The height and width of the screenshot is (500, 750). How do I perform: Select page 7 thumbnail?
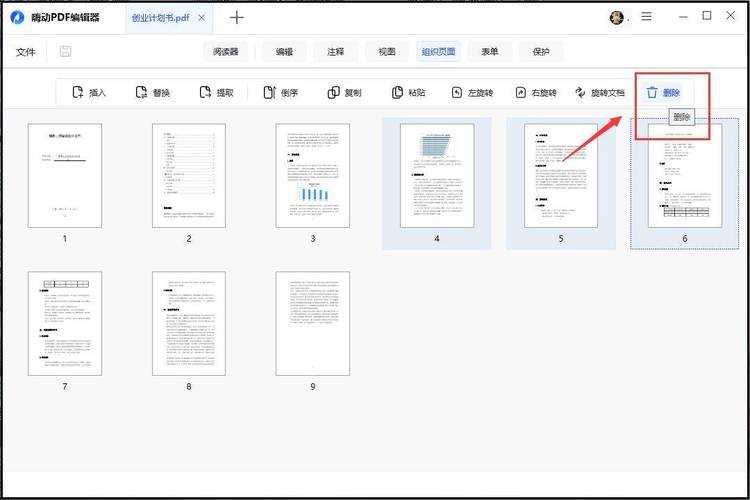pos(65,323)
